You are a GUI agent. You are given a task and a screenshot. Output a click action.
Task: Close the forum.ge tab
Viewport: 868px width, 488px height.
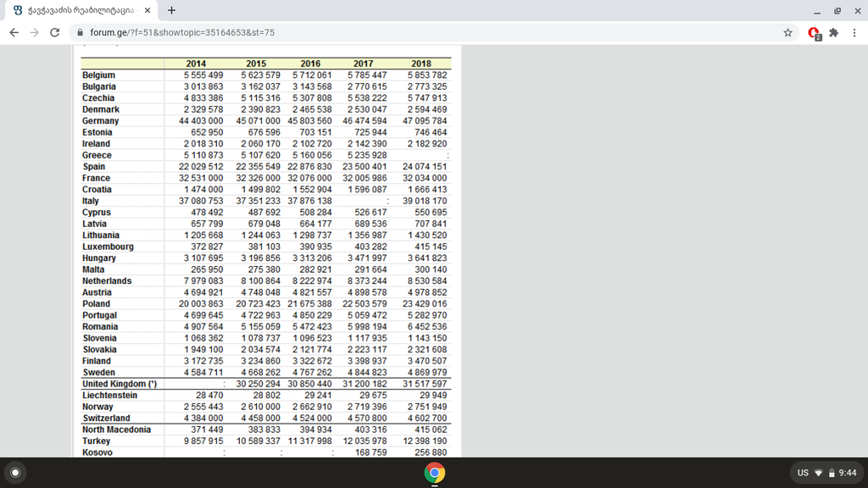147,10
